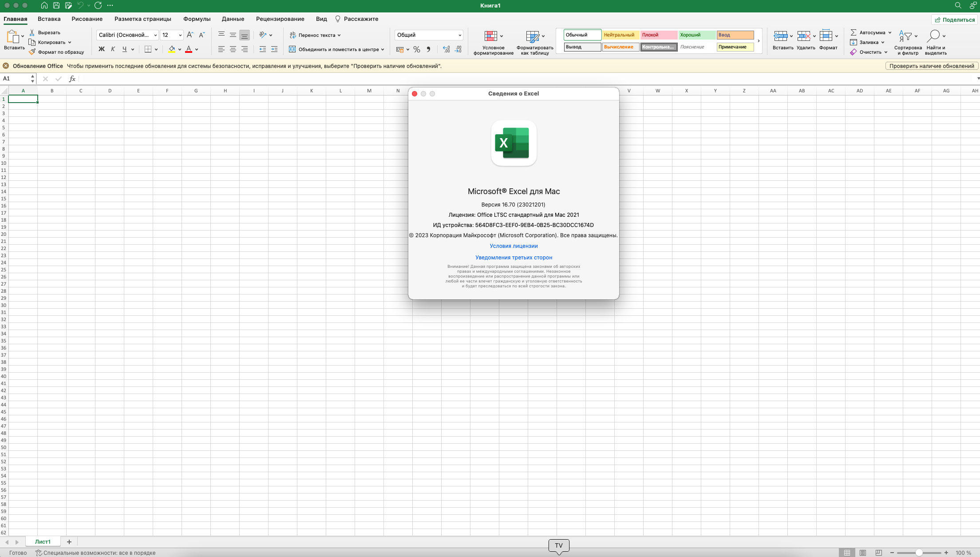The image size is (980, 557).
Task: Click the Save icon in title bar
Action: point(56,5)
